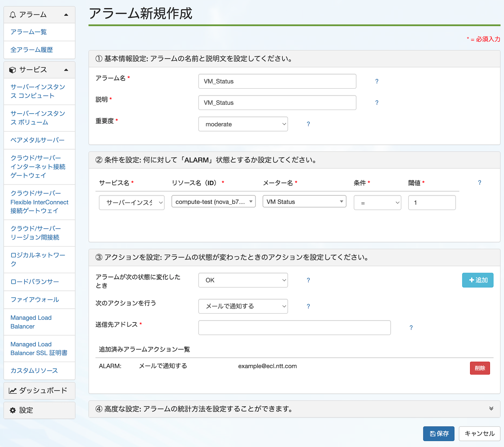Viewport: 504px width, 447px height.
Task: Open help tooltip for 重要度 dropdown
Action: 308,124
